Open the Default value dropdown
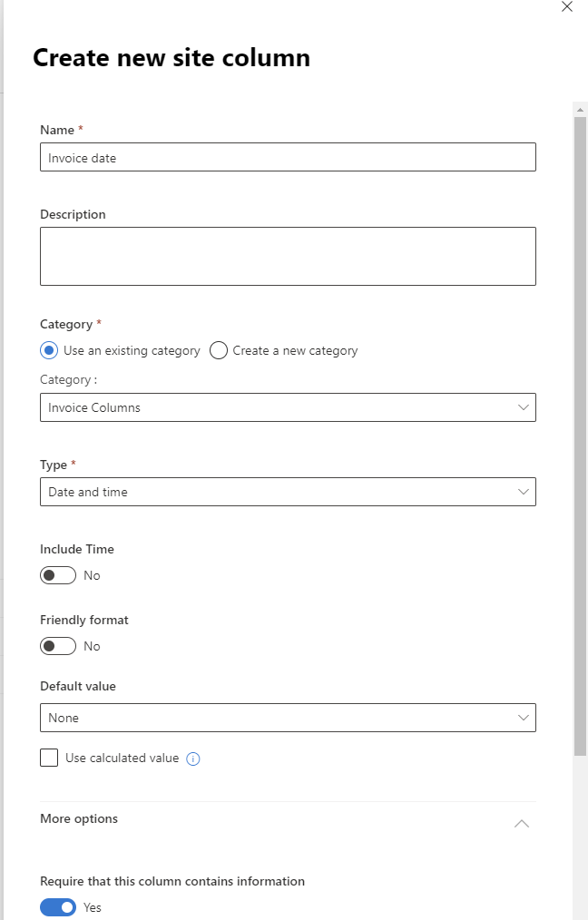This screenshot has height=920, width=588. pyautogui.click(x=288, y=717)
